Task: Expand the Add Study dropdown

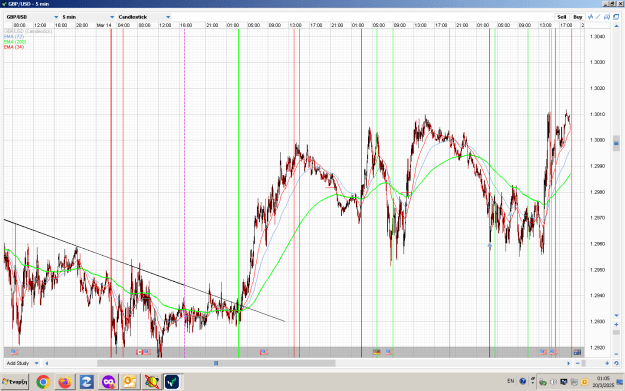Action: pyautogui.click(x=22, y=363)
